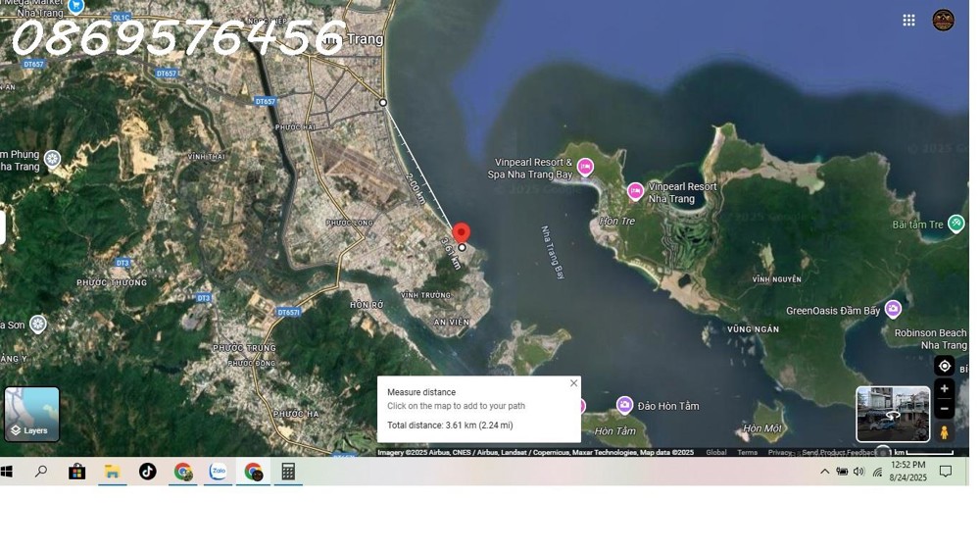980x551 pixels.
Task: Click the total distance 3.61 km text
Action: [450, 426]
